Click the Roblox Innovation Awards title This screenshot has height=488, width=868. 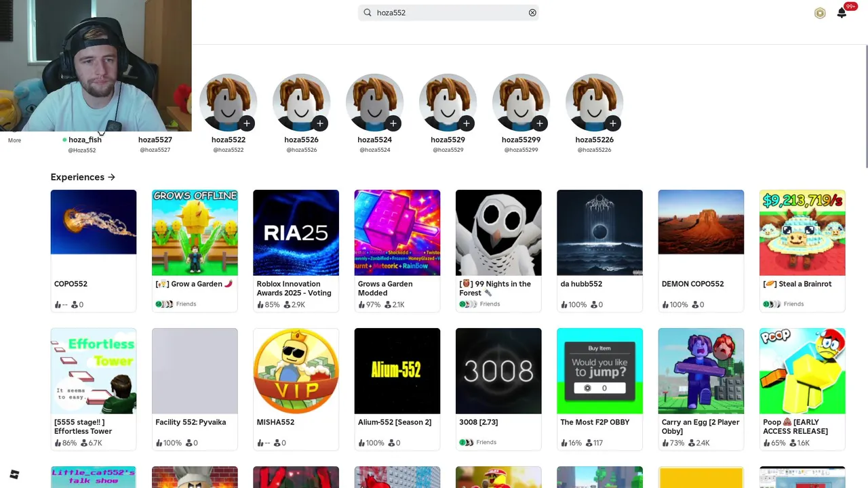click(294, 289)
